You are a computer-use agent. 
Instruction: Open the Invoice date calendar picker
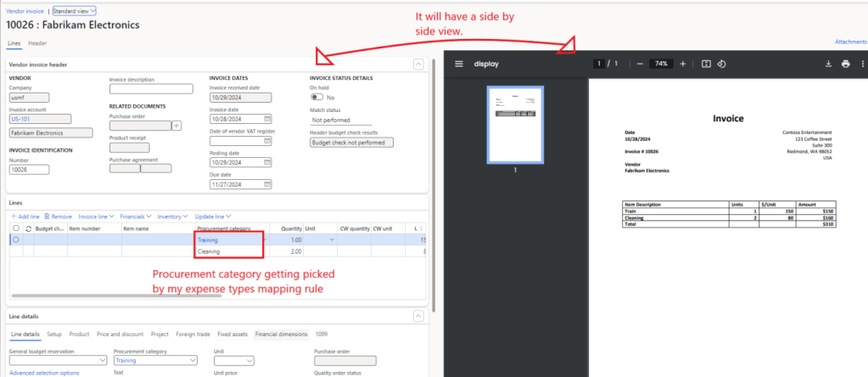tap(267, 119)
